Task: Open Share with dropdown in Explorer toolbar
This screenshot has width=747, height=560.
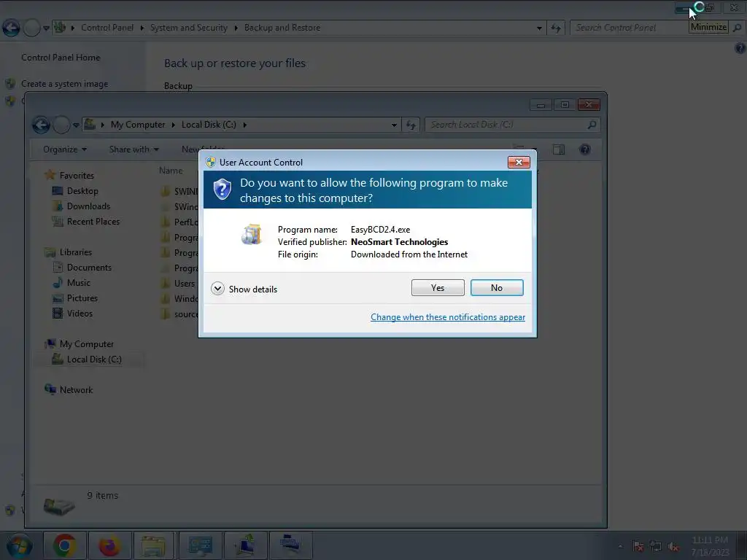Action: 134,149
